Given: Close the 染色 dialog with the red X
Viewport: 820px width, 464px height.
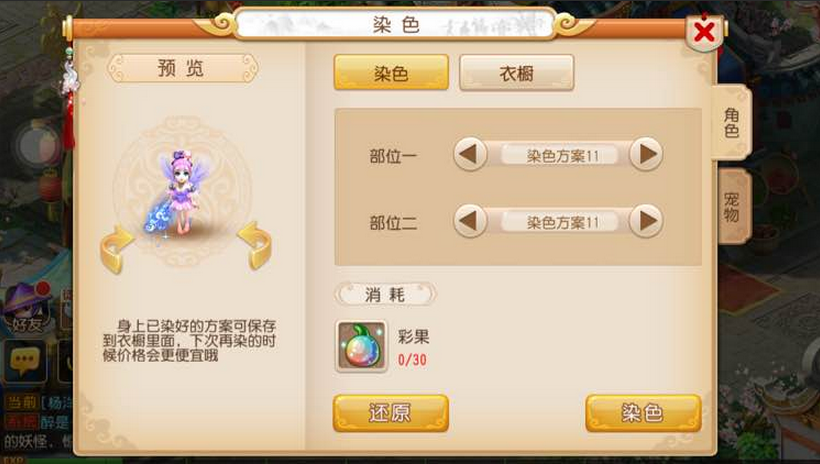Looking at the screenshot, I should 704,32.
